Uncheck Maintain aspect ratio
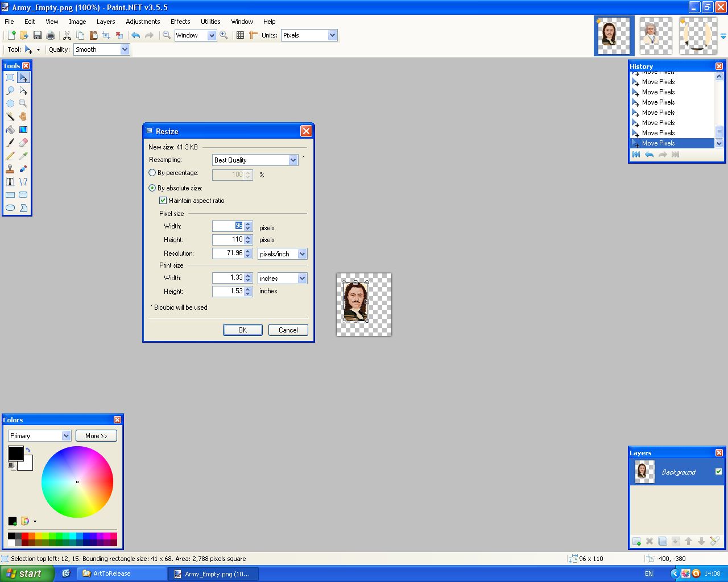728x582 pixels. 163,201
